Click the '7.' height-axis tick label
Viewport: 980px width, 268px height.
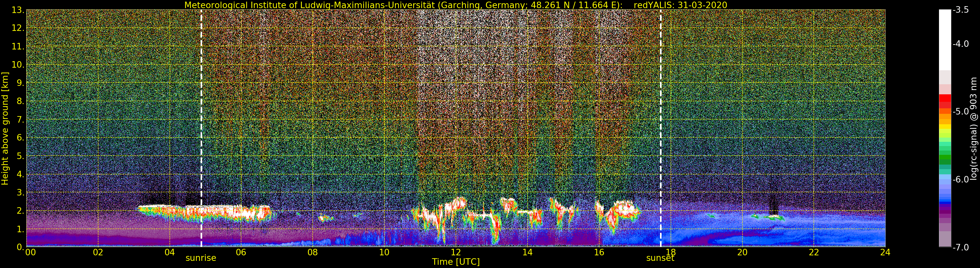pyautogui.click(x=21, y=119)
